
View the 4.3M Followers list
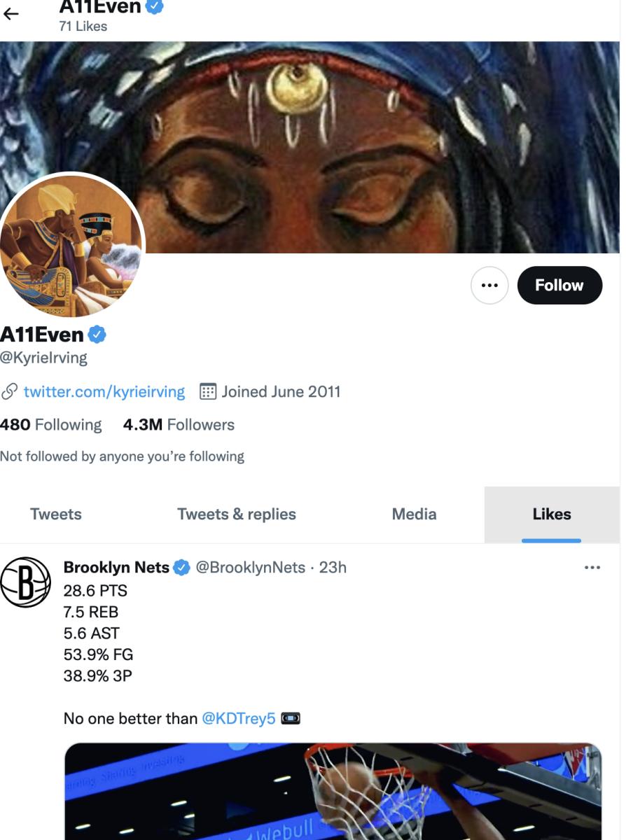[x=179, y=425]
